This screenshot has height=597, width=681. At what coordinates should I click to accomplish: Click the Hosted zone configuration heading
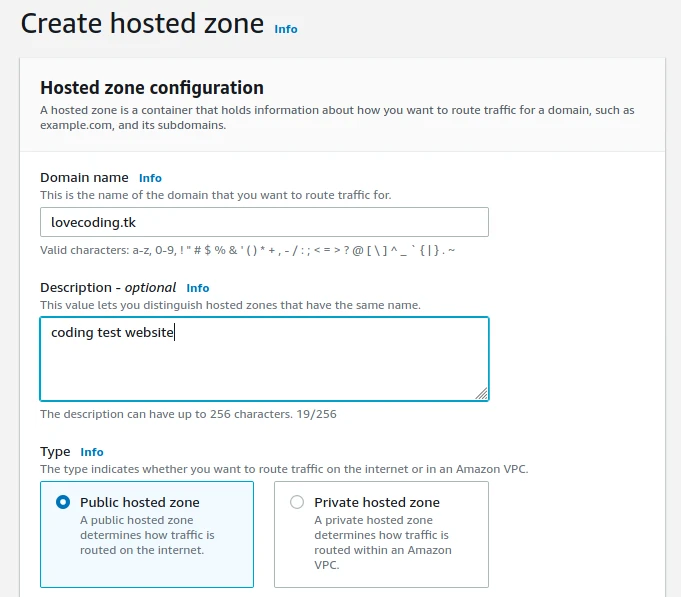coord(152,88)
